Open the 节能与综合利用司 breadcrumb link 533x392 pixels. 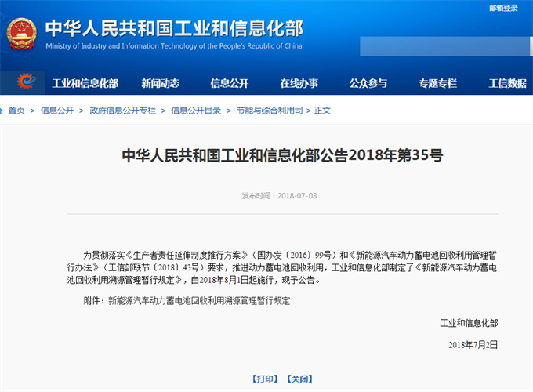tap(269, 111)
